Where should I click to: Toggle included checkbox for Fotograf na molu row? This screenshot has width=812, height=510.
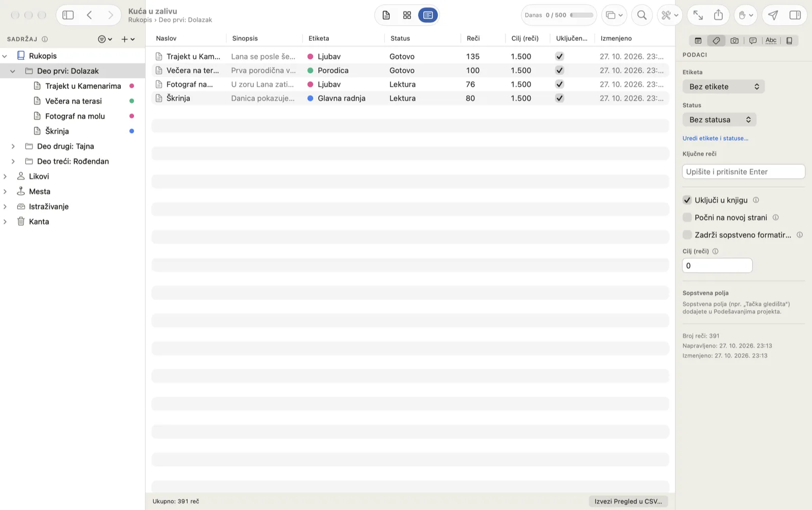pos(559,84)
